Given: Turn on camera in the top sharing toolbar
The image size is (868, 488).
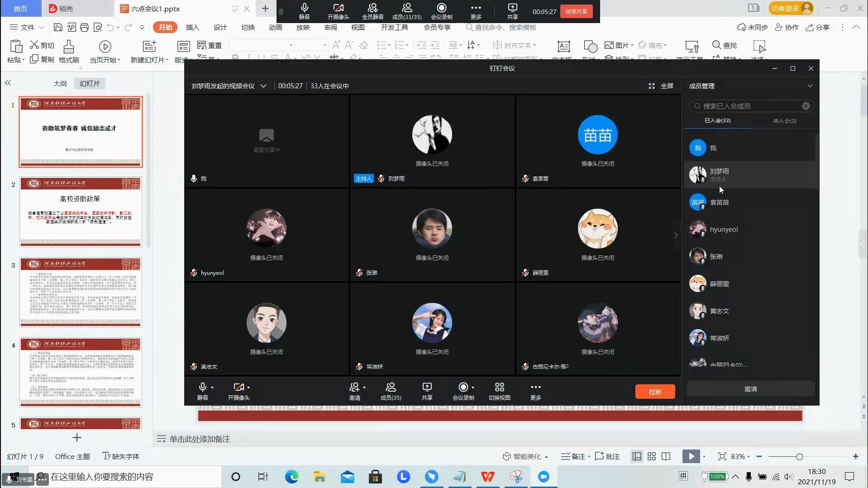Looking at the screenshot, I should click(338, 11).
